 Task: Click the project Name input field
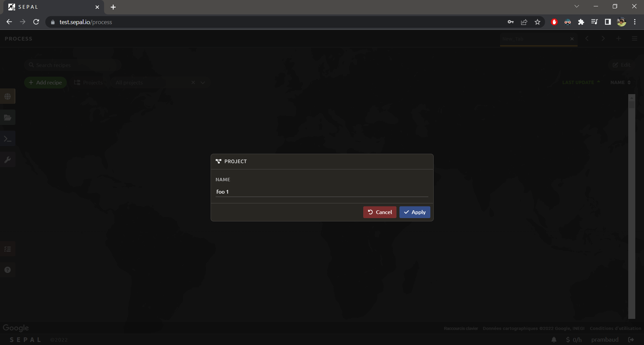pyautogui.click(x=321, y=192)
